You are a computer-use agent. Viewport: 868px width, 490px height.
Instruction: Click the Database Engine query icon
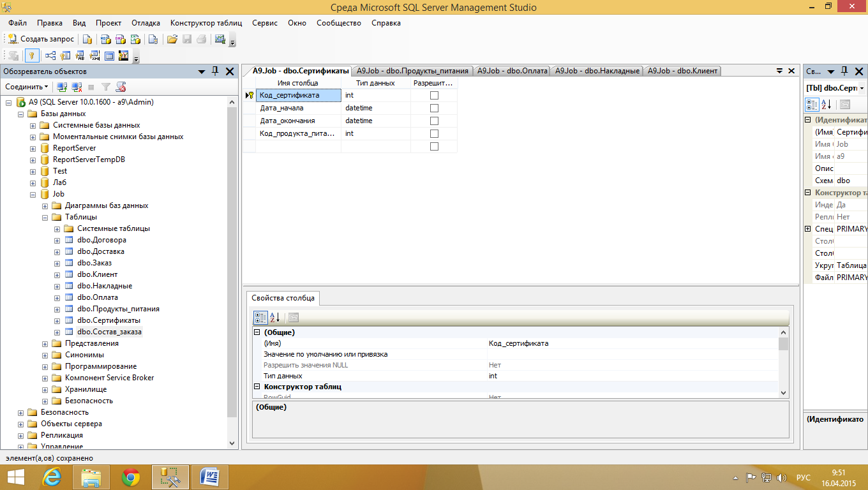(87, 39)
